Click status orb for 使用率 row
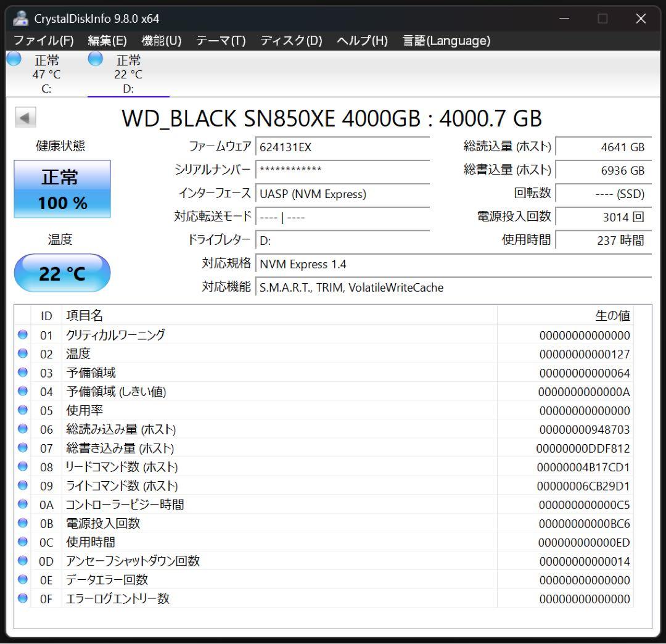Screen dimensions: 666x644 point(23,410)
